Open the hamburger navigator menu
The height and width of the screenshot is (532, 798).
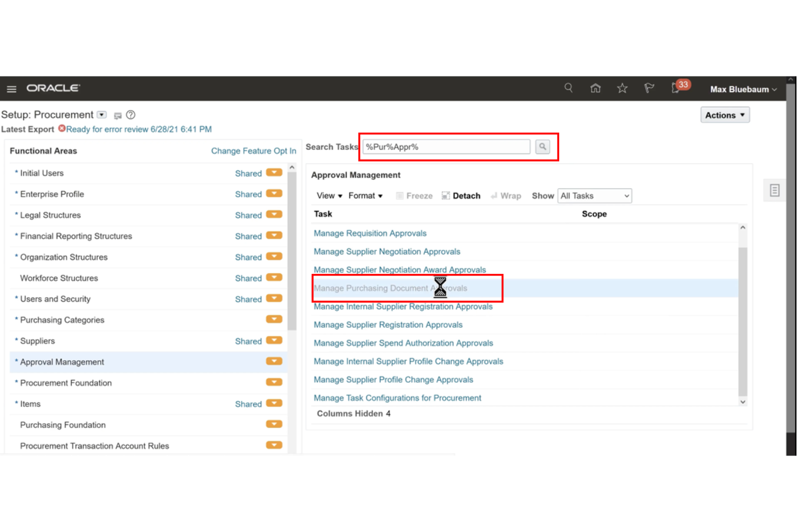coord(11,89)
